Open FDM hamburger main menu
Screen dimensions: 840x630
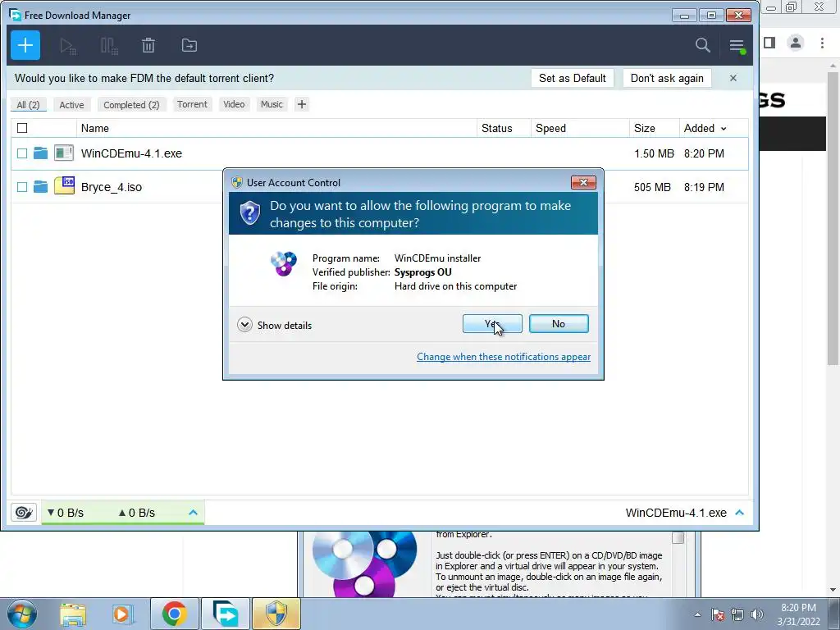[737, 46]
